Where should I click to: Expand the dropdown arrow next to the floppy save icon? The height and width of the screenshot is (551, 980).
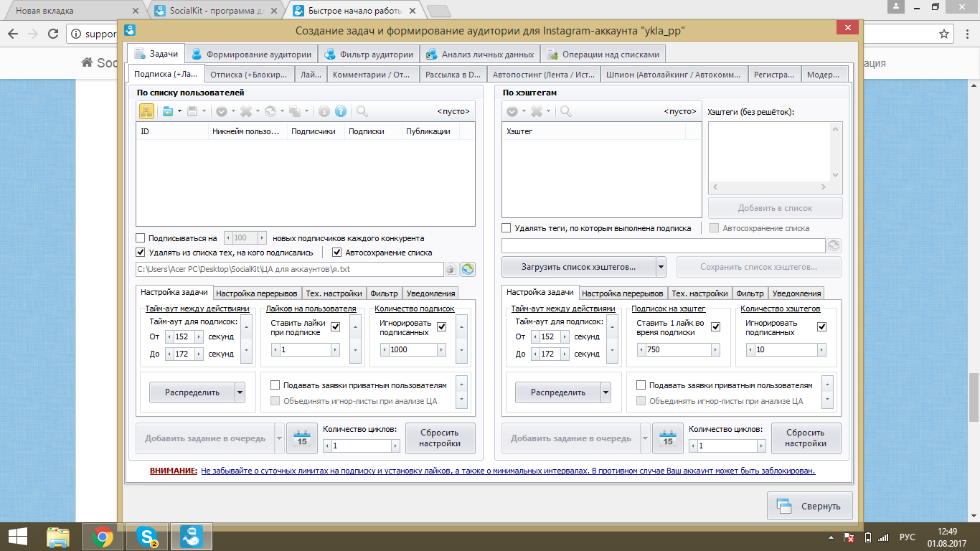coord(204,111)
